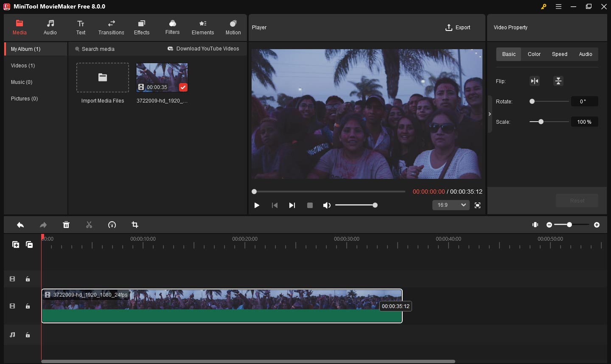Switch to Color property tab
611x364 pixels.
(x=534, y=54)
